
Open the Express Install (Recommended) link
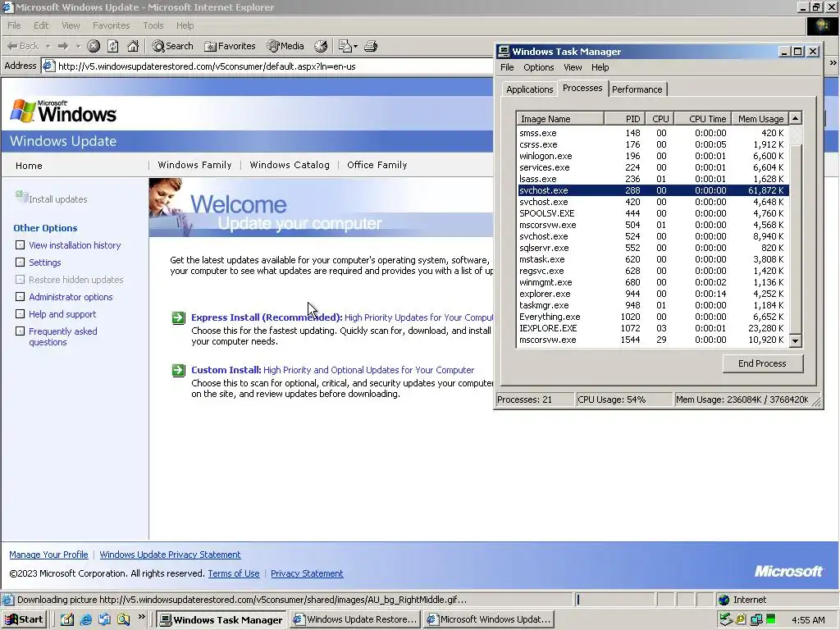point(267,317)
